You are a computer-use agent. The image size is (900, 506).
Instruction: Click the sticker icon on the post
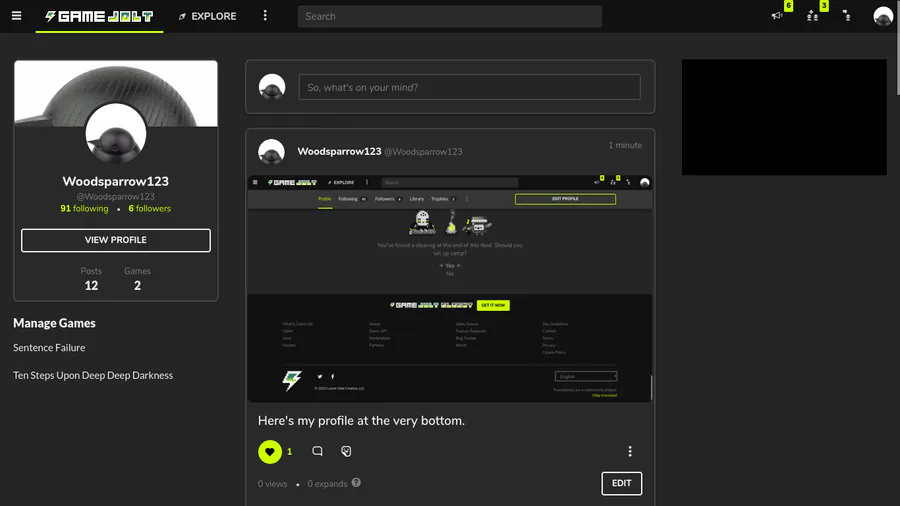(x=346, y=451)
